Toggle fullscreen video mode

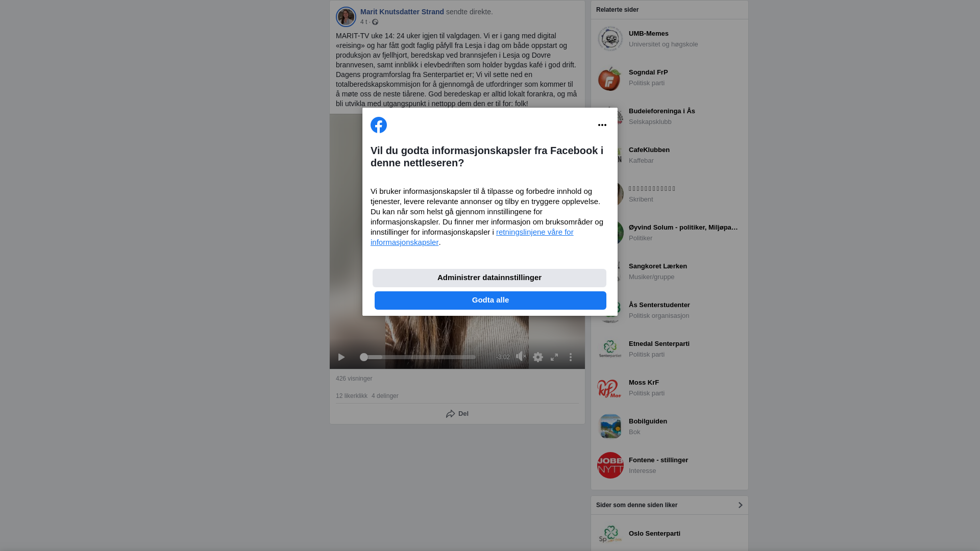coord(554,357)
